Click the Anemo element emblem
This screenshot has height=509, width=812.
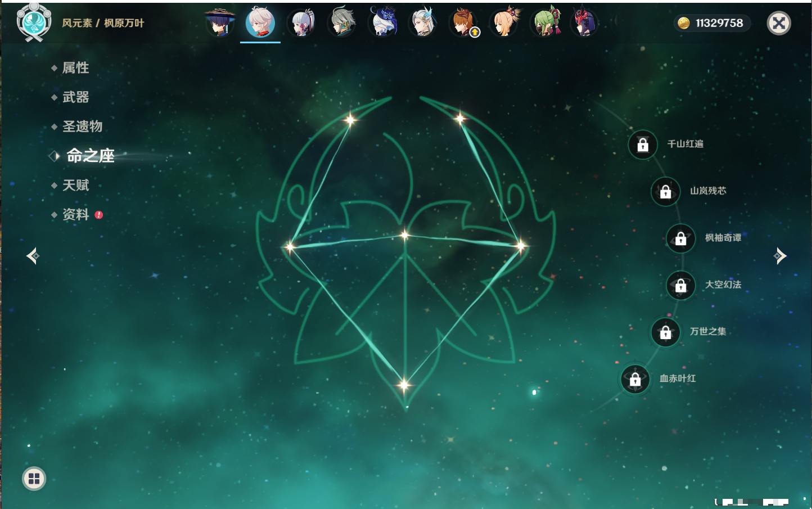pyautogui.click(x=34, y=22)
